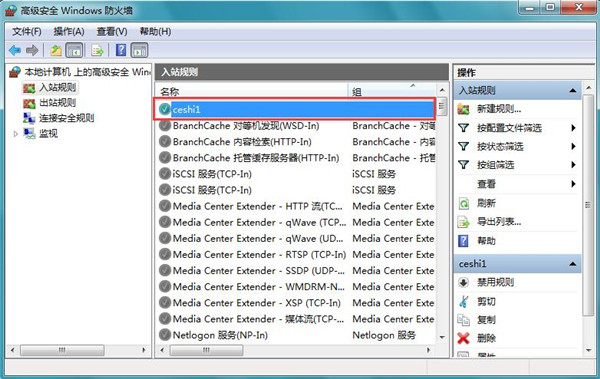Go forward with the gray right arrow
Screen dimensions: 600x379
coord(32,50)
